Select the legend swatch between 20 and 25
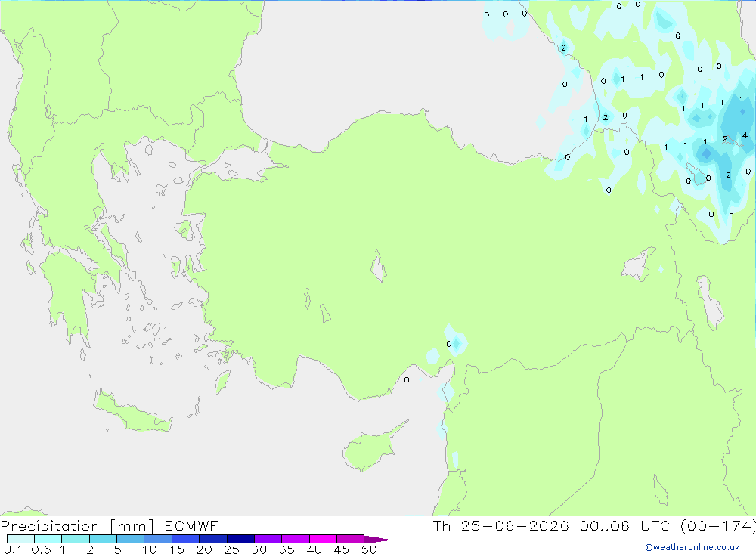The height and width of the screenshot is (554, 756). click(213, 539)
